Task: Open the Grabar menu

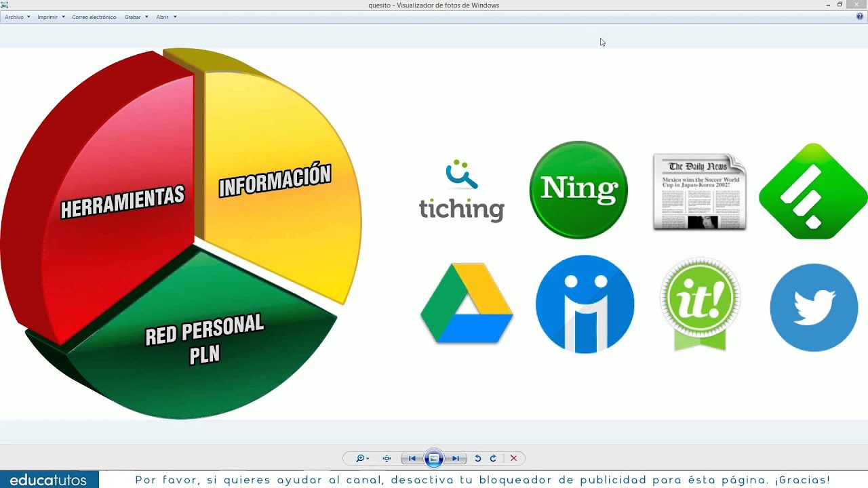Action: point(136,17)
